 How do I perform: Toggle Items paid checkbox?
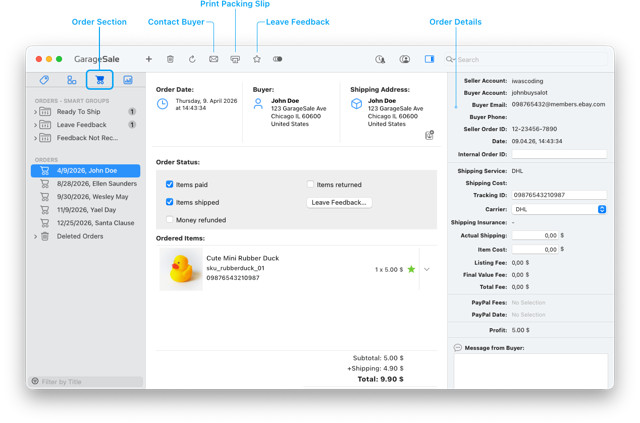click(x=169, y=185)
